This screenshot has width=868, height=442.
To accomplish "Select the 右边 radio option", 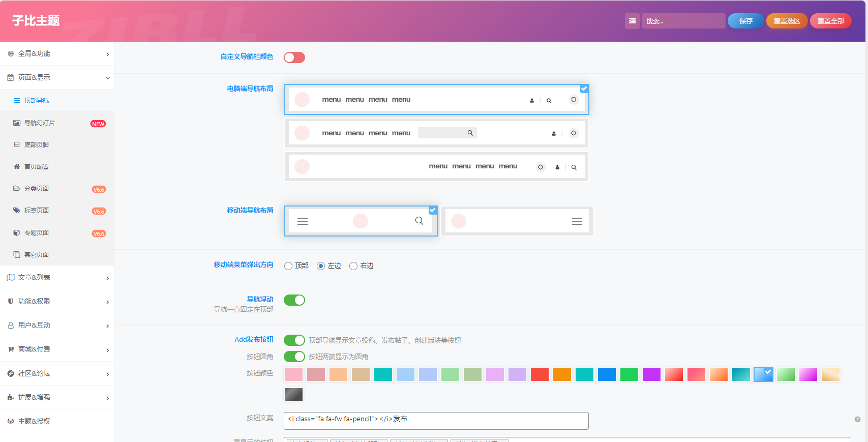I will pyautogui.click(x=353, y=266).
